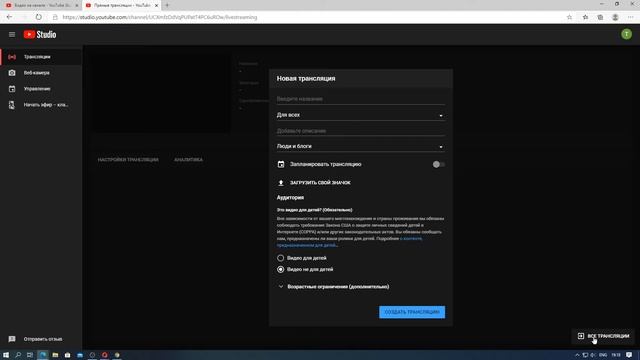
Task: Click the 'Аудитория' section heading
Action: [x=290, y=198]
